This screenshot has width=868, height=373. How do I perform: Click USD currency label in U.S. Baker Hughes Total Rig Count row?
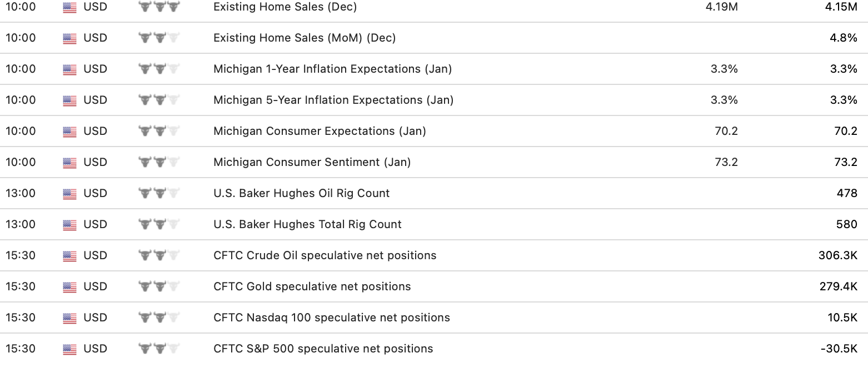(x=95, y=225)
